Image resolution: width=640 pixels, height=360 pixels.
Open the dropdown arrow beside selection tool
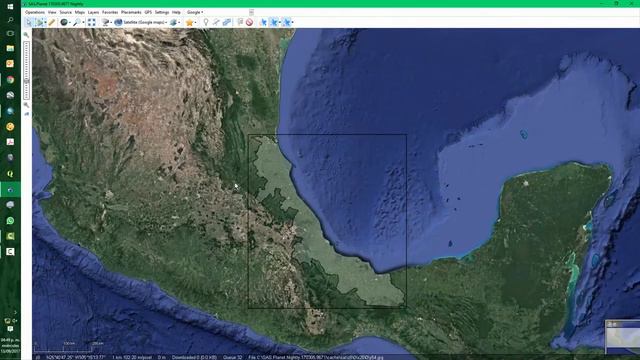[x=45, y=22]
